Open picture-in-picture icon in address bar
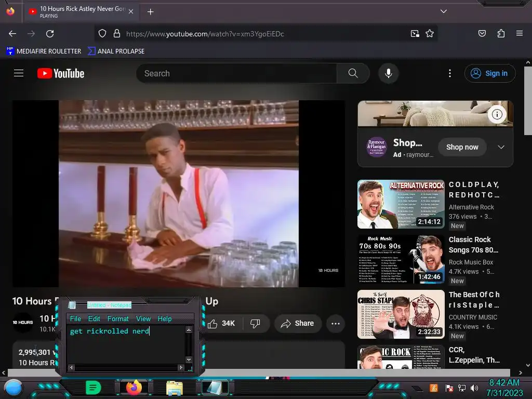Image resolution: width=532 pixels, height=399 pixels. 415,34
